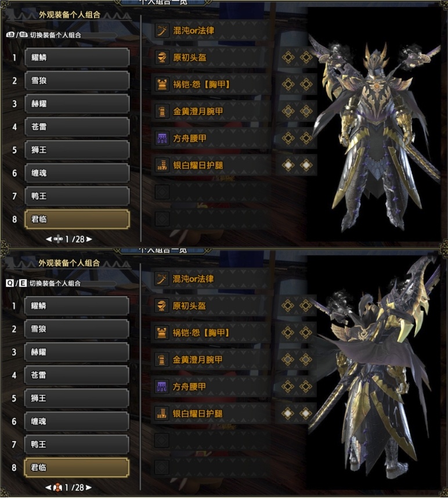Click the purple waist icon by 方舟腰甲 in upper panel

(162, 138)
